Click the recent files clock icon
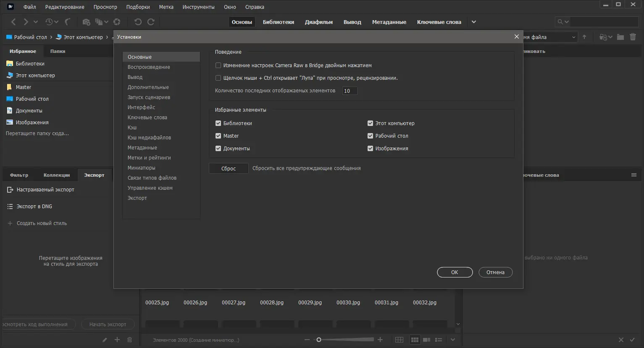This screenshot has height=348, width=644. pos(49,22)
